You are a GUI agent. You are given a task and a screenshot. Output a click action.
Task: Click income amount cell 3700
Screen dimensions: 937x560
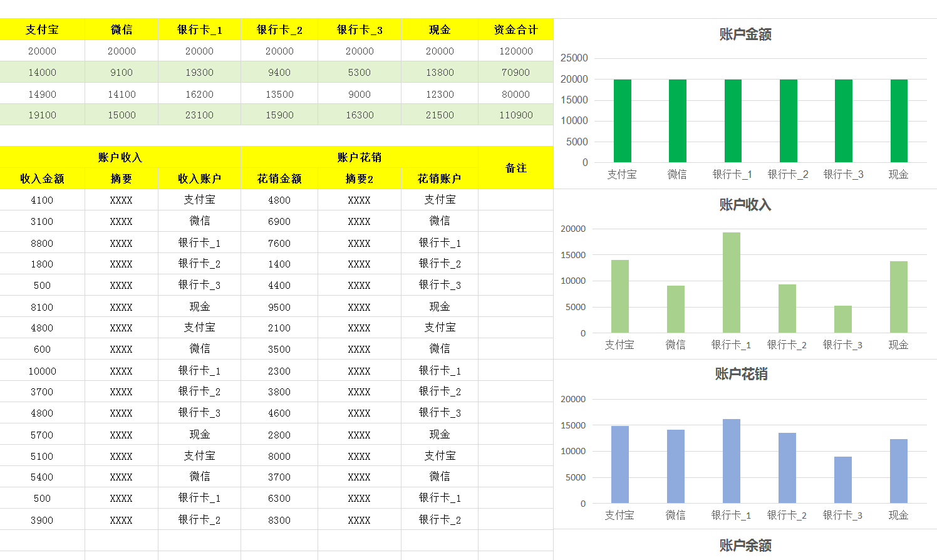[42, 392]
